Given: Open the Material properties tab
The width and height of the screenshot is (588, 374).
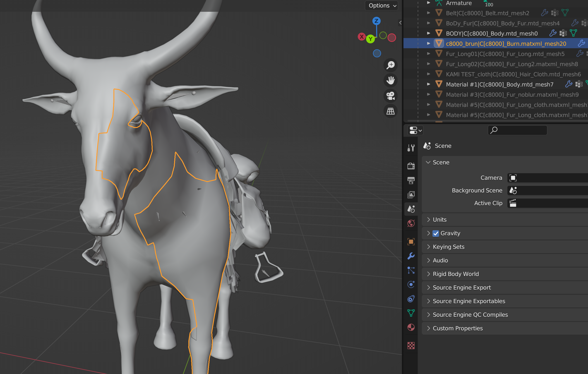Looking at the screenshot, I should pos(411,327).
